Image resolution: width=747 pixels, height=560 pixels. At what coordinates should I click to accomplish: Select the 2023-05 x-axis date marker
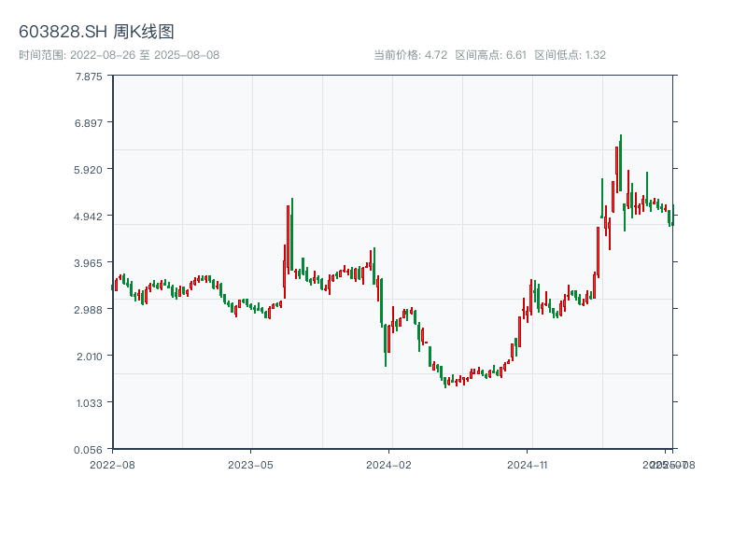coord(251,464)
